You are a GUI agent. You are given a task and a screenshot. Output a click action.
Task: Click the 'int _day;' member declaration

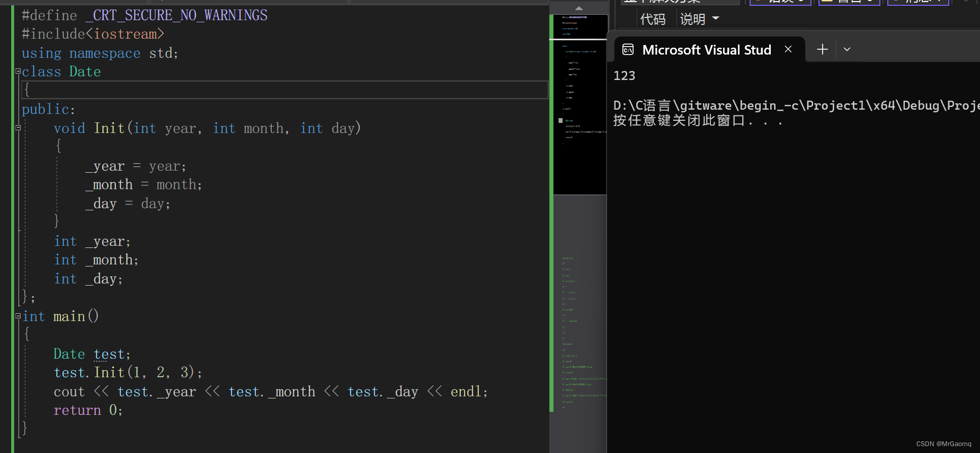pos(88,279)
